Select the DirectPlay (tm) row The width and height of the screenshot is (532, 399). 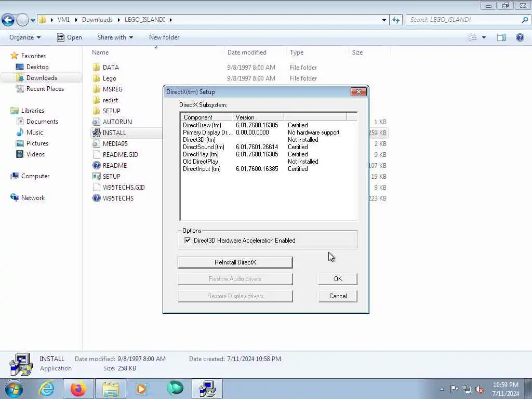coord(268,154)
